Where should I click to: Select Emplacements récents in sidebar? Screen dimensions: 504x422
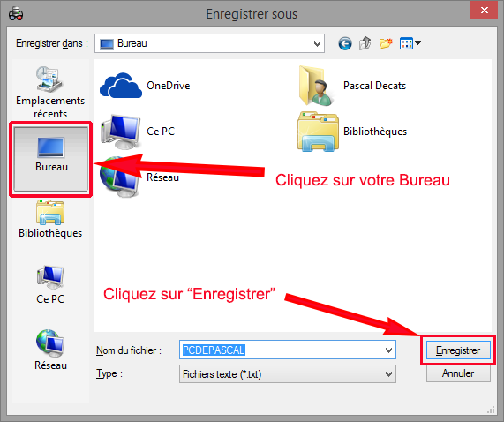(x=50, y=93)
